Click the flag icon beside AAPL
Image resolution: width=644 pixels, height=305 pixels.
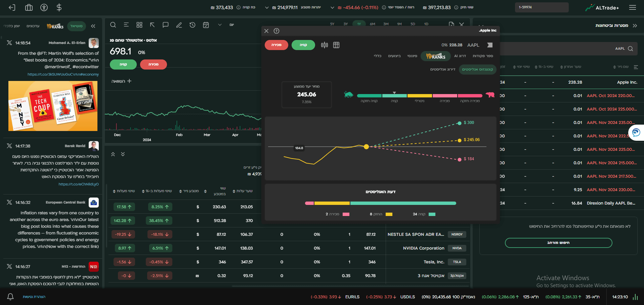[490, 45]
